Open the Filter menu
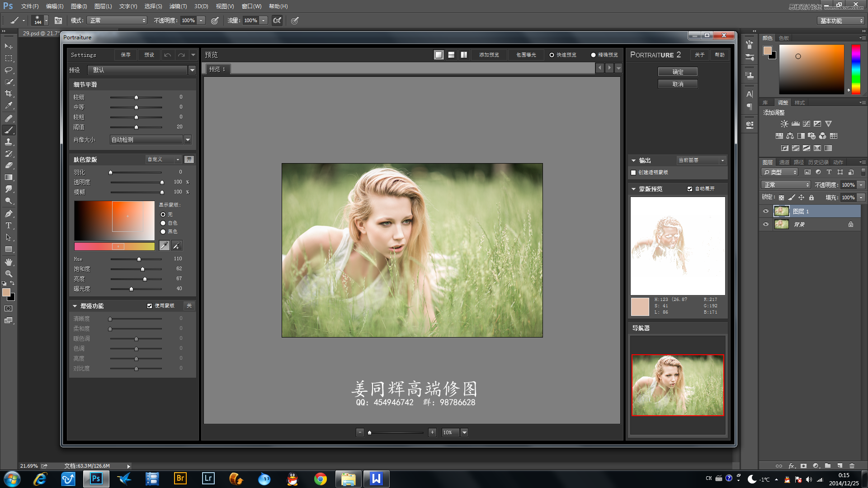This screenshot has height=488, width=868. pos(178,6)
